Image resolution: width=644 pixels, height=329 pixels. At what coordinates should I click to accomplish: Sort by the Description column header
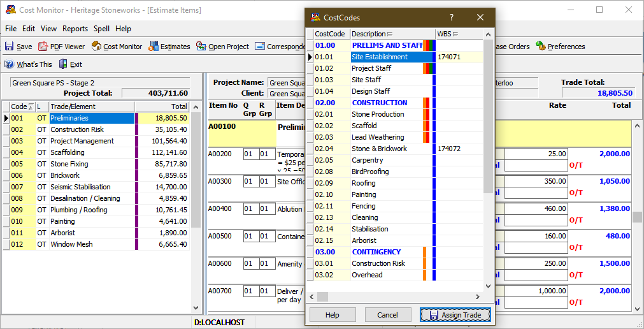pos(393,34)
